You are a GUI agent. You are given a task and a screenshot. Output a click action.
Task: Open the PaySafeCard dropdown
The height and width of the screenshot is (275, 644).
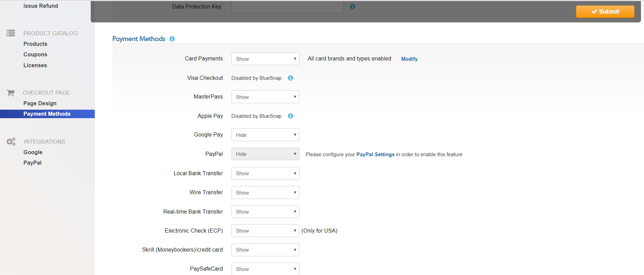(x=265, y=269)
